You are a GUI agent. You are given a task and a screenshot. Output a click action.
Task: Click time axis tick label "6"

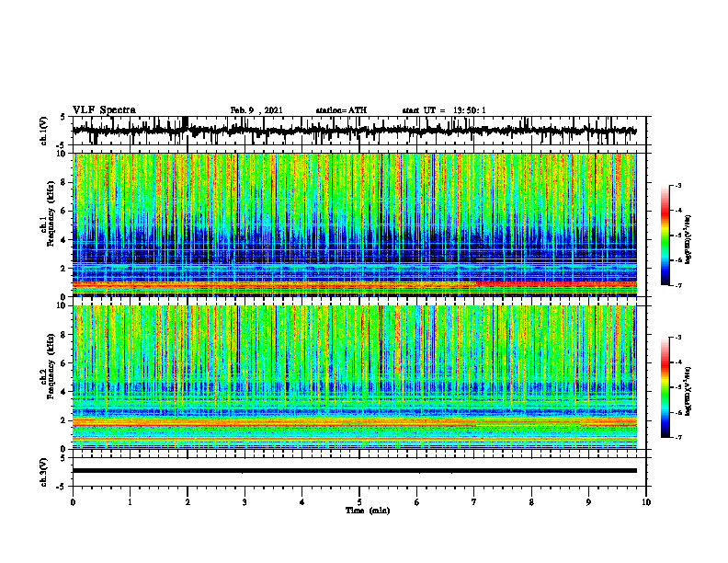coord(417,502)
